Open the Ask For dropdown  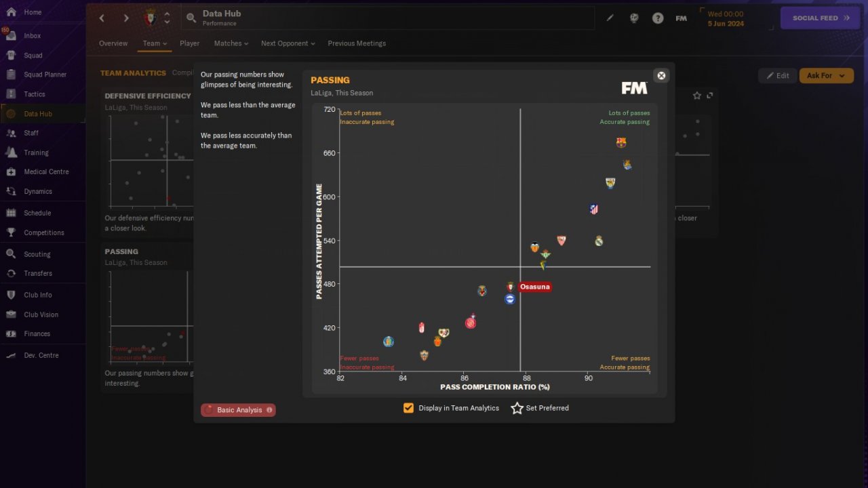click(x=826, y=76)
